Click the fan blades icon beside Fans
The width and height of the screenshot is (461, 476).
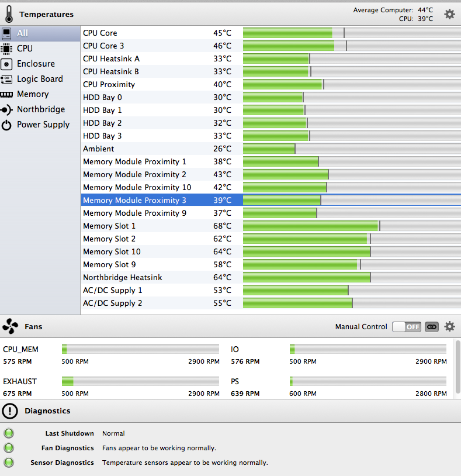click(10, 326)
